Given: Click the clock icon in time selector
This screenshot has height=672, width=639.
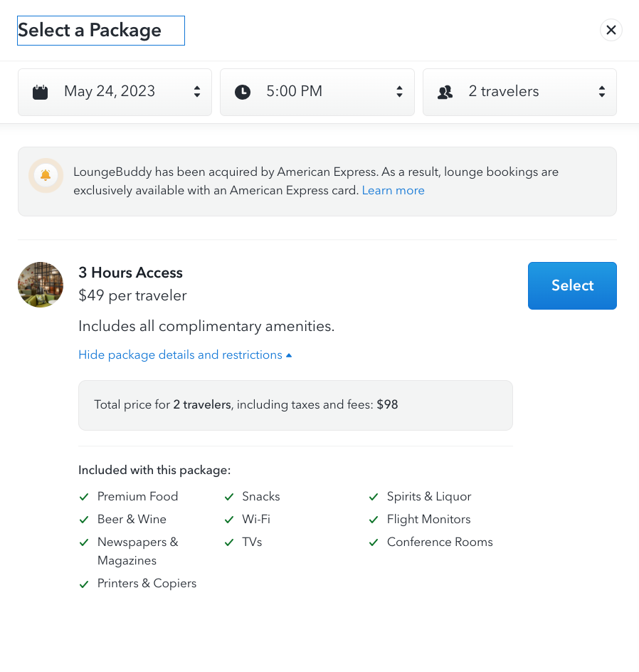Looking at the screenshot, I should (243, 92).
